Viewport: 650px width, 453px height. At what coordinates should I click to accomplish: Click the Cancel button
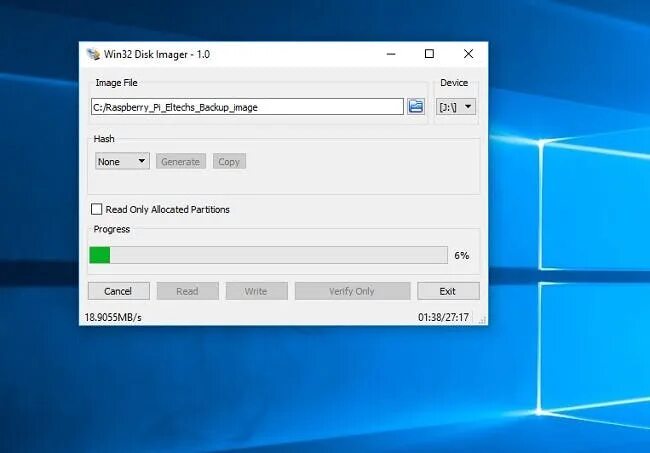(x=119, y=291)
